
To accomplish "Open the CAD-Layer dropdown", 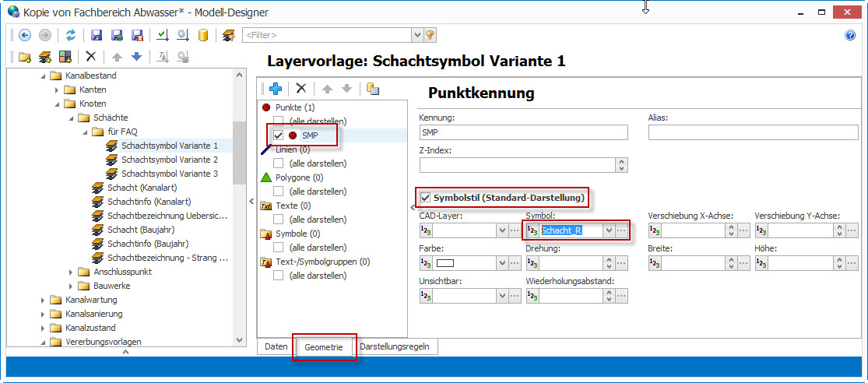I will 502,230.
